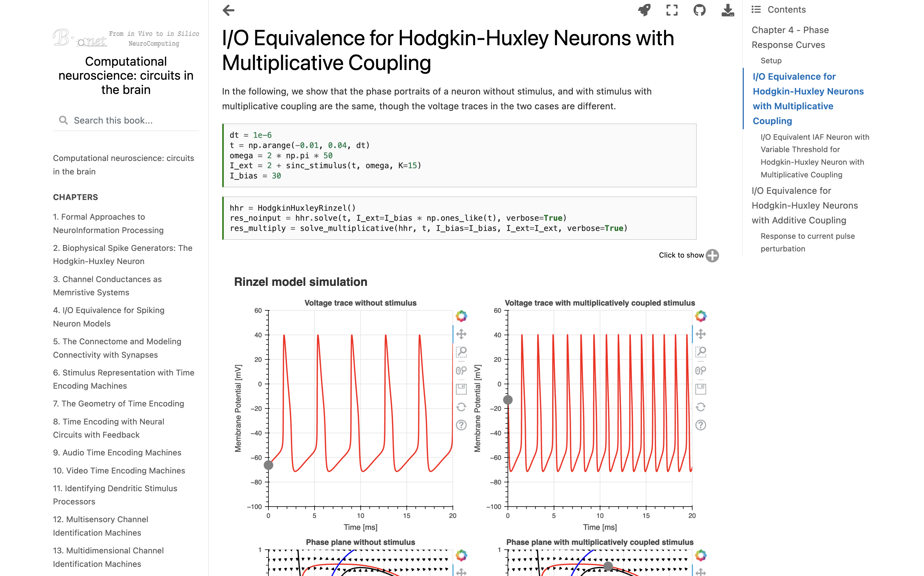Screen dimensions: 924x576
Task: Go to Setup section in contents
Action: point(771,61)
